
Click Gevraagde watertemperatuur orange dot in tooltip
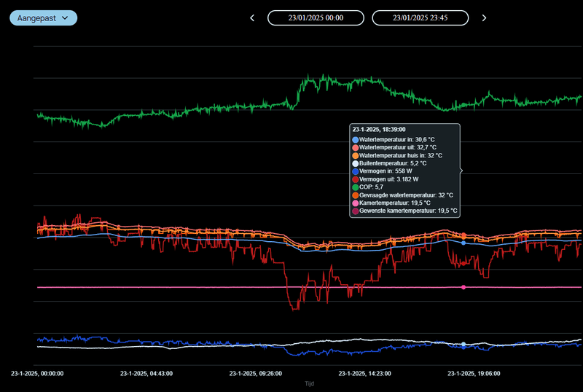356,195
